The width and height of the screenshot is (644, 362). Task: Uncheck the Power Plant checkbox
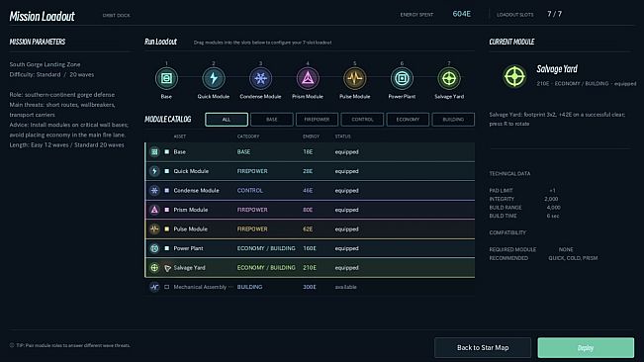pos(167,248)
